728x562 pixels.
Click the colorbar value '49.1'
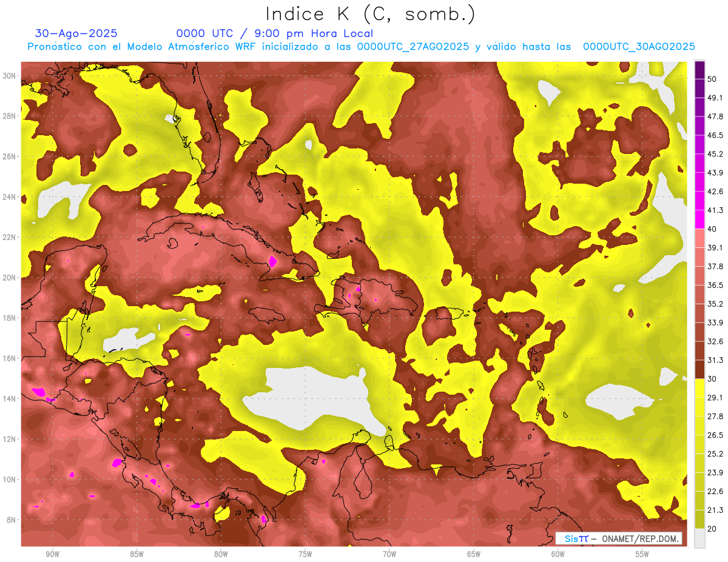coord(715,98)
